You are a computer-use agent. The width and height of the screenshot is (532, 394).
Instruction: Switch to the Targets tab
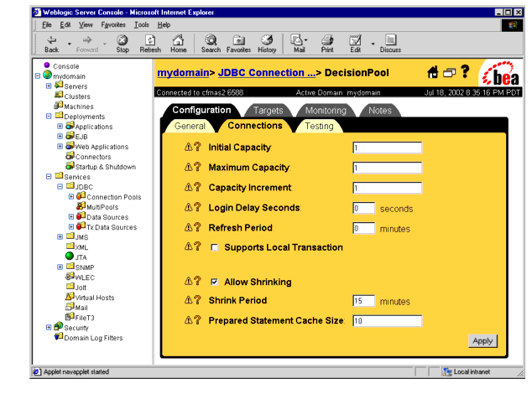(x=268, y=111)
